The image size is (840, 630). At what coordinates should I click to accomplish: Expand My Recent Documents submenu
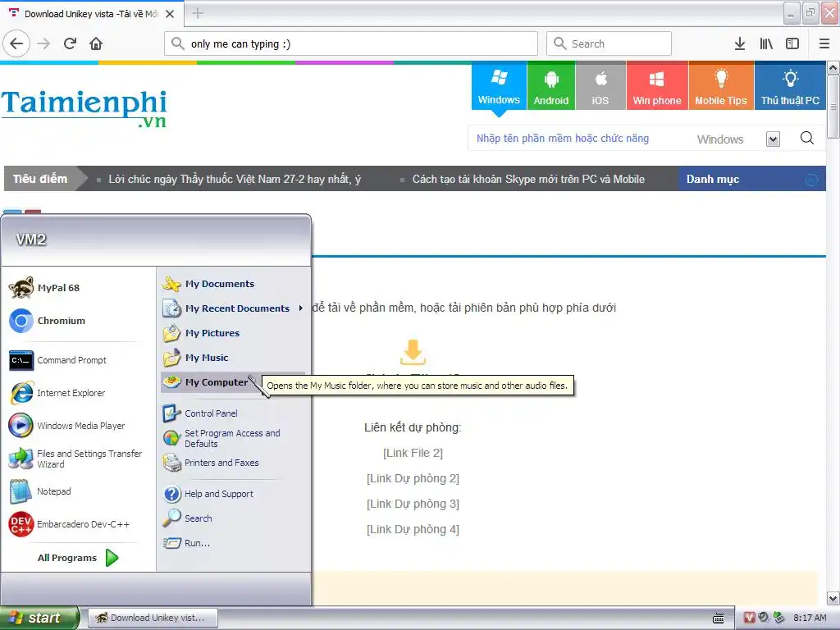(x=233, y=308)
